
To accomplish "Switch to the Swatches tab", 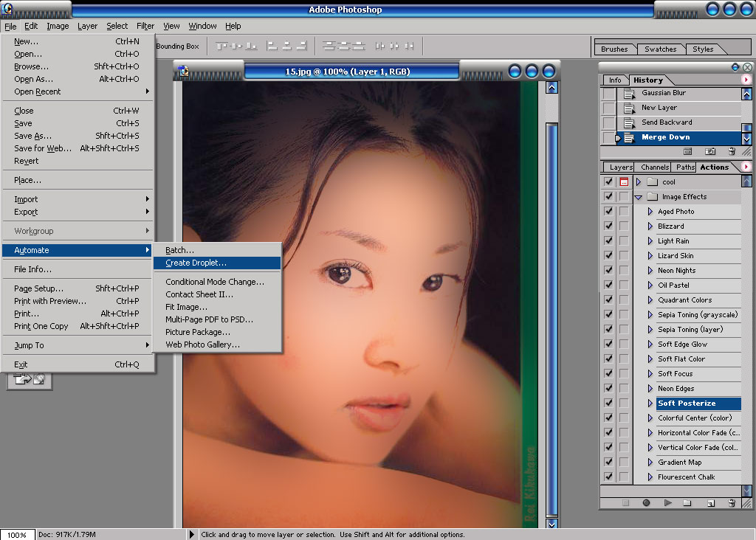I will pyautogui.click(x=660, y=49).
